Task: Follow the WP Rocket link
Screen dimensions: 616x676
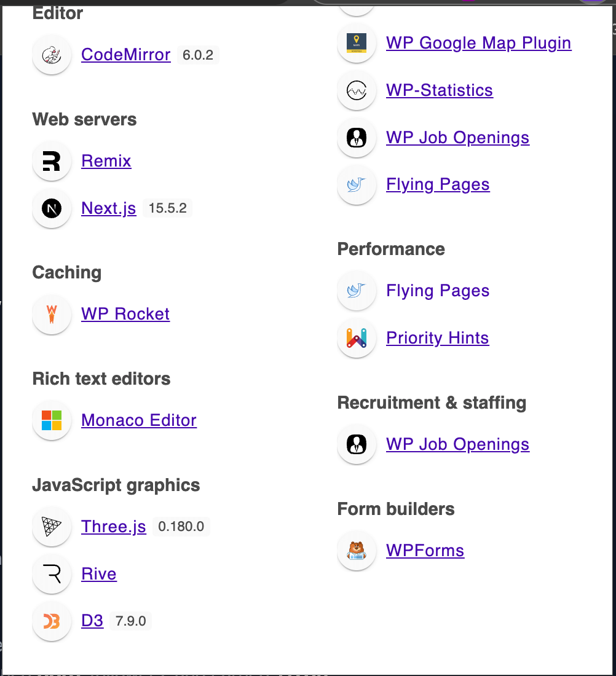Action: click(x=125, y=314)
